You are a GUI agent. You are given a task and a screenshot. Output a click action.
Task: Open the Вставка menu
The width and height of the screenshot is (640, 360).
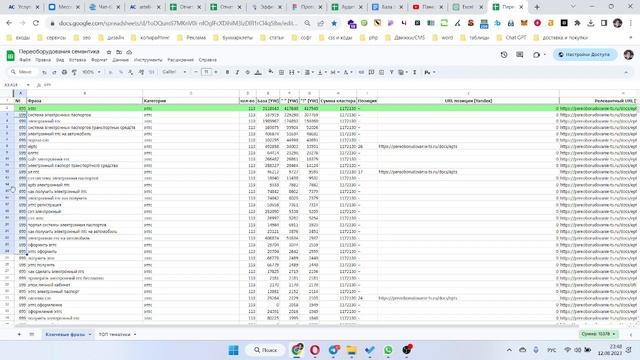[78, 60]
